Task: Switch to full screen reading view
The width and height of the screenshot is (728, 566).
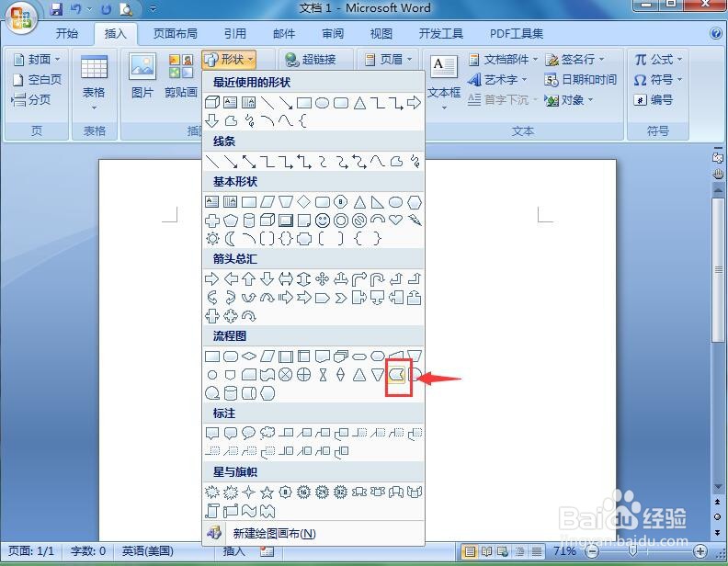Action: point(486,551)
